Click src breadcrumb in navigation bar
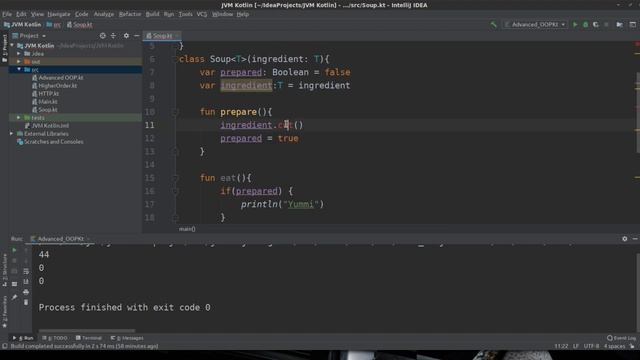The width and height of the screenshot is (640, 360). 53,25
